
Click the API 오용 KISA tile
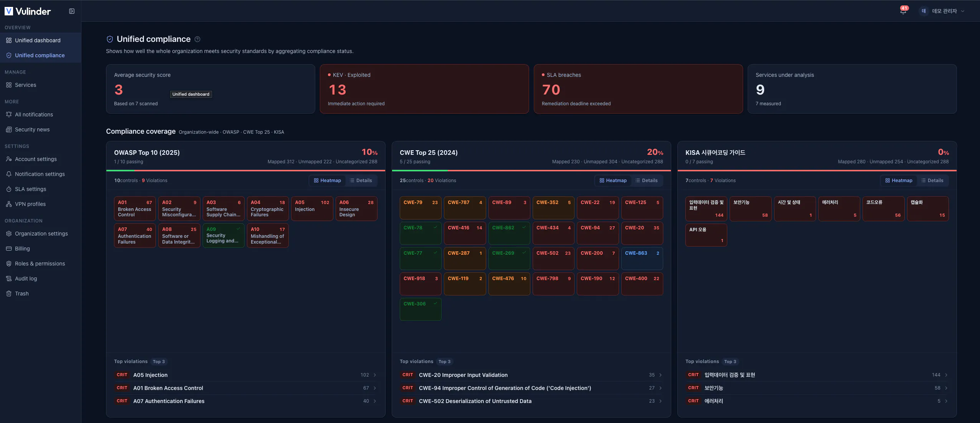[x=706, y=235]
